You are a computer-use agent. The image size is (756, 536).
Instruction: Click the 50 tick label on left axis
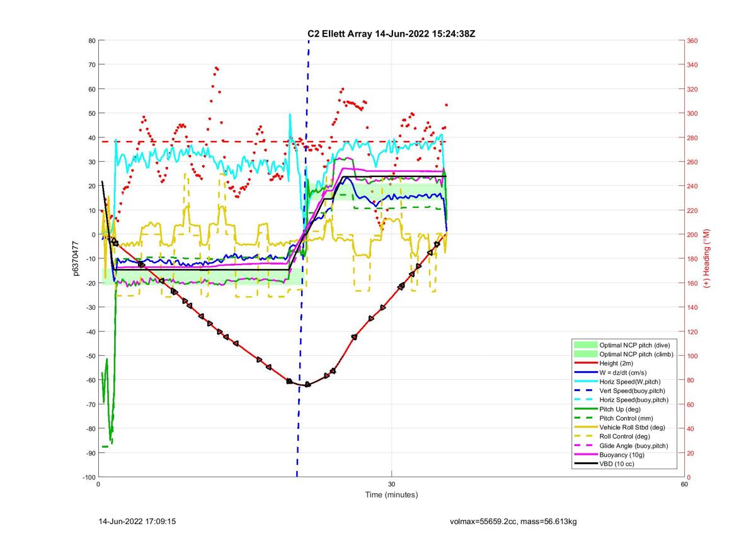pyautogui.click(x=91, y=113)
